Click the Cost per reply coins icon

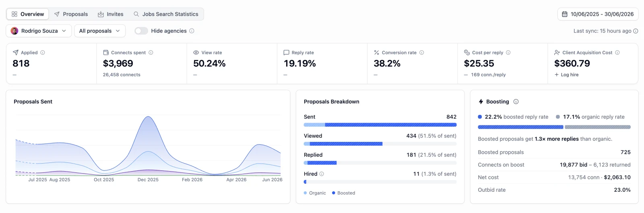pyautogui.click(x=467, y=53)
